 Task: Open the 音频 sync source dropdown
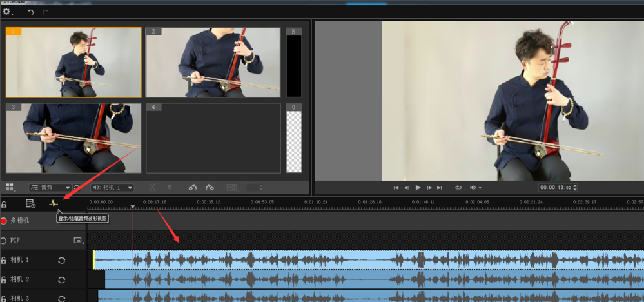(50, 188)
